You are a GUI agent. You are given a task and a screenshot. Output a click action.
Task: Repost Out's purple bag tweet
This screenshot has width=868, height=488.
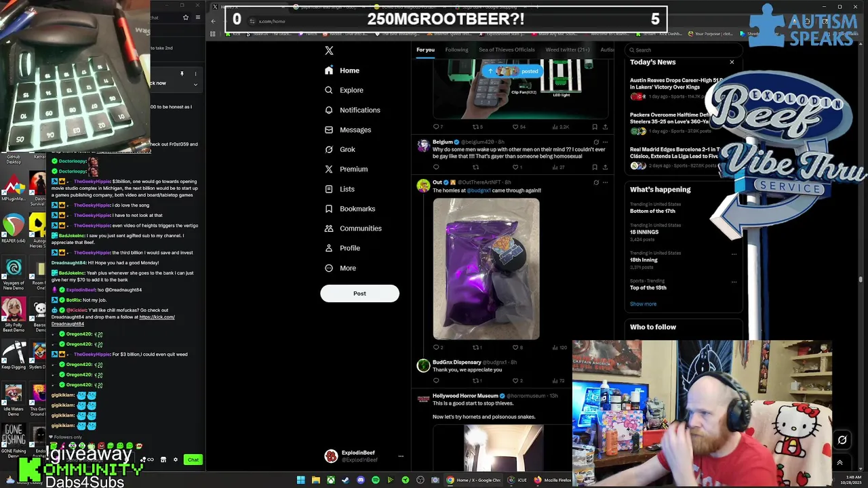coord(477,348)
